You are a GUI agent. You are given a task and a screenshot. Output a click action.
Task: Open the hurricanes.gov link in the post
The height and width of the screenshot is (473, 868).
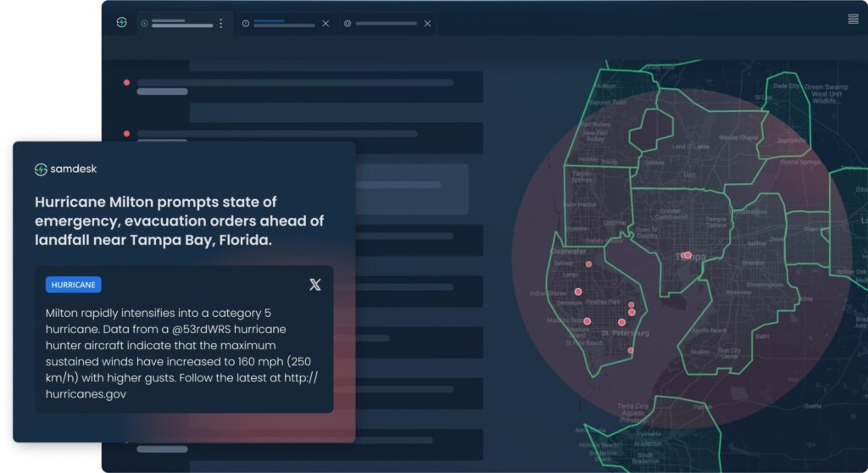pyautogui.click(x=86, y=394)
